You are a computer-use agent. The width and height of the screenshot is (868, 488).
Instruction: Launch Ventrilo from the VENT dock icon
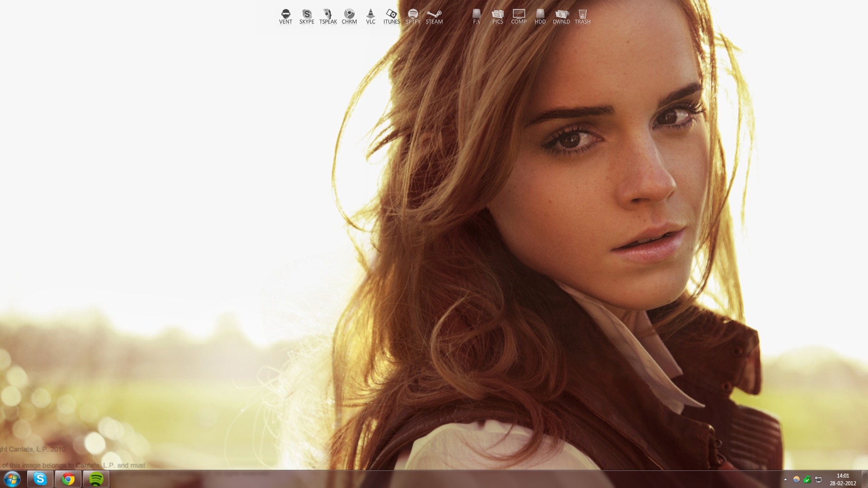tap(285, 16)
